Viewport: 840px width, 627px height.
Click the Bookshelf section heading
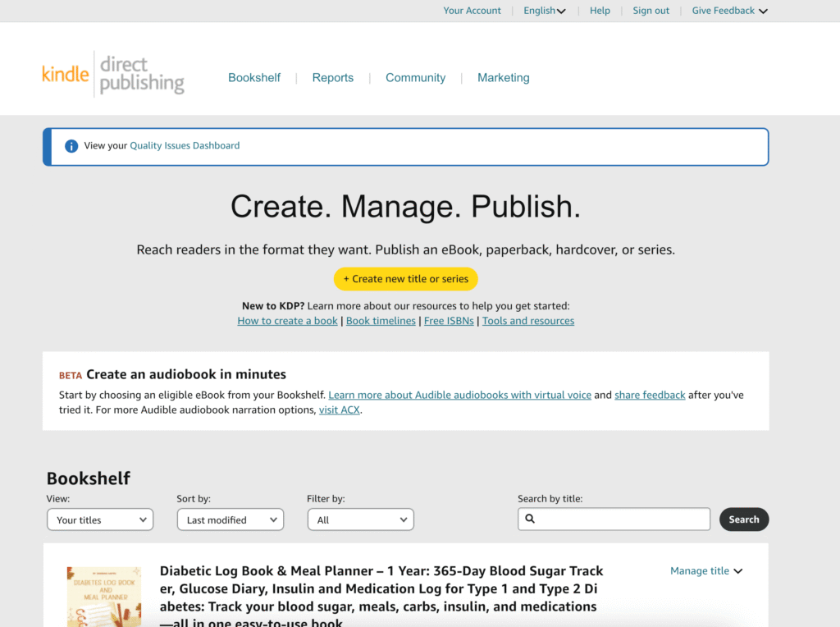click(x=89, y=478)
